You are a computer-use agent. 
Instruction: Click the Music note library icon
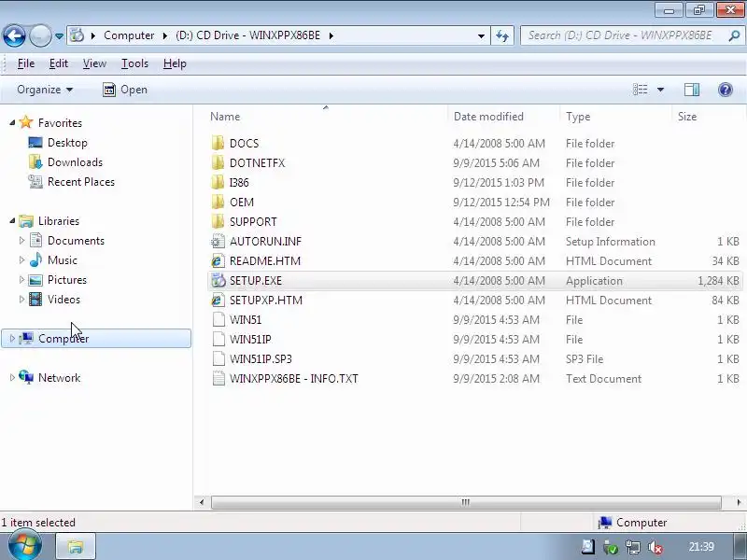point(35,260)
